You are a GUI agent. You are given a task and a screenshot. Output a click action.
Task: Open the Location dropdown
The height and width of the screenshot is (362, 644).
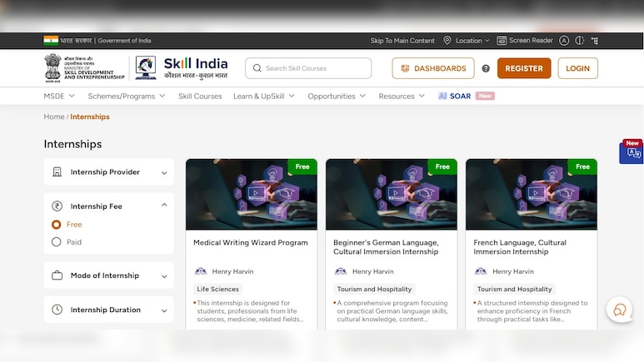click(472, 41)
